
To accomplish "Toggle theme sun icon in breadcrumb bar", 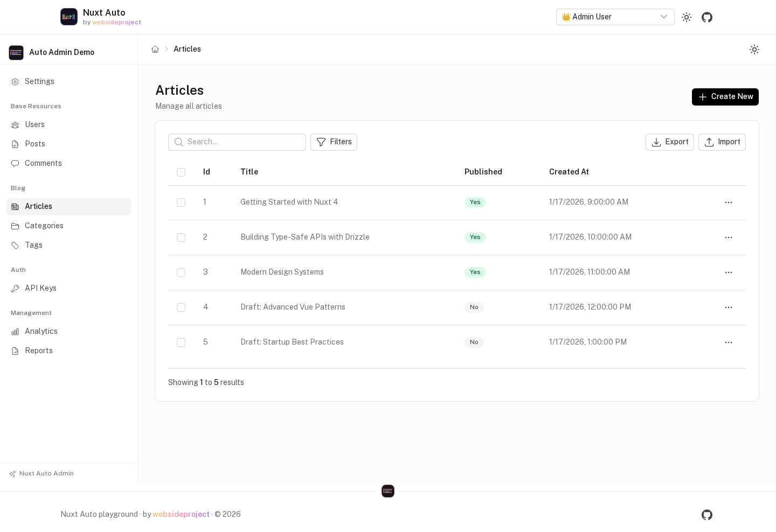I will tap(754, 50).
